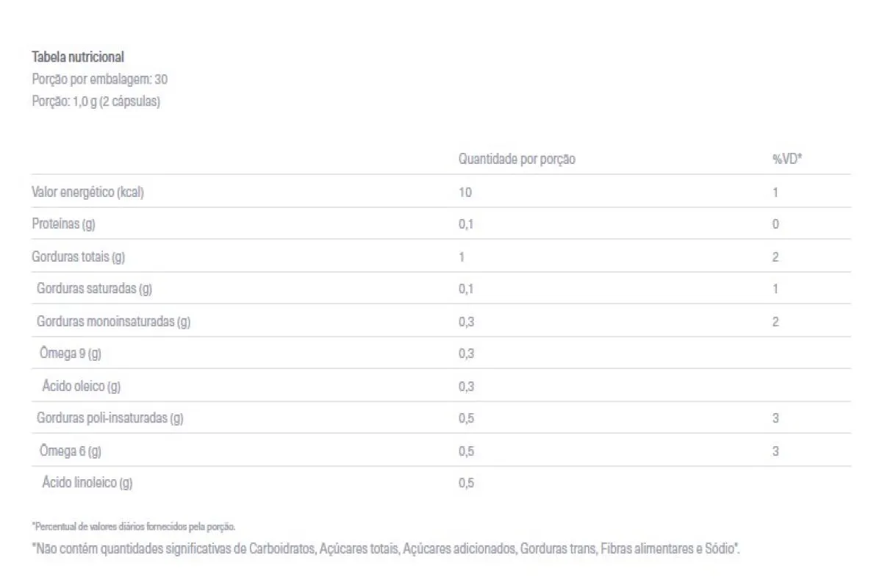Image resolution: width=882 pixels, height=588 pixels.
Task: Click the %VD* column header
Action: [x=786, y=159]
